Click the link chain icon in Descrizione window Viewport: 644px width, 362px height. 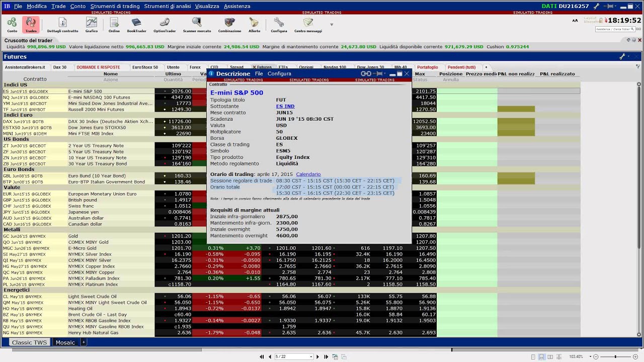tap(366, 73)
